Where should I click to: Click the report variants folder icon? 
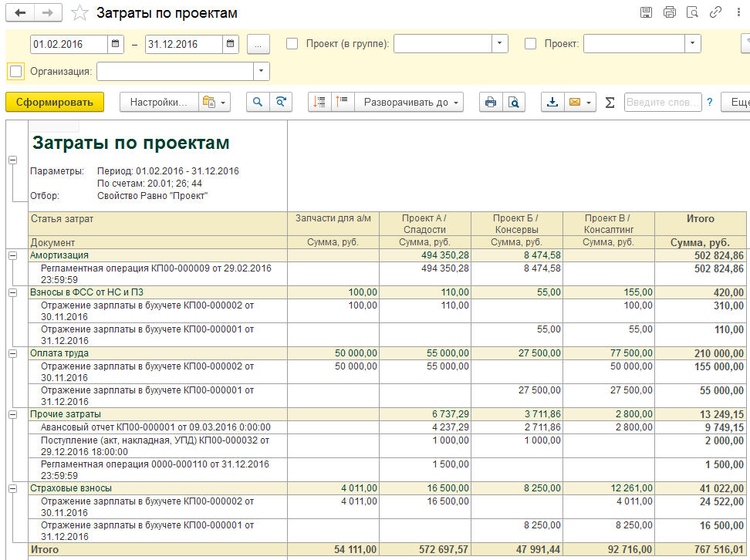pos(208,102)
